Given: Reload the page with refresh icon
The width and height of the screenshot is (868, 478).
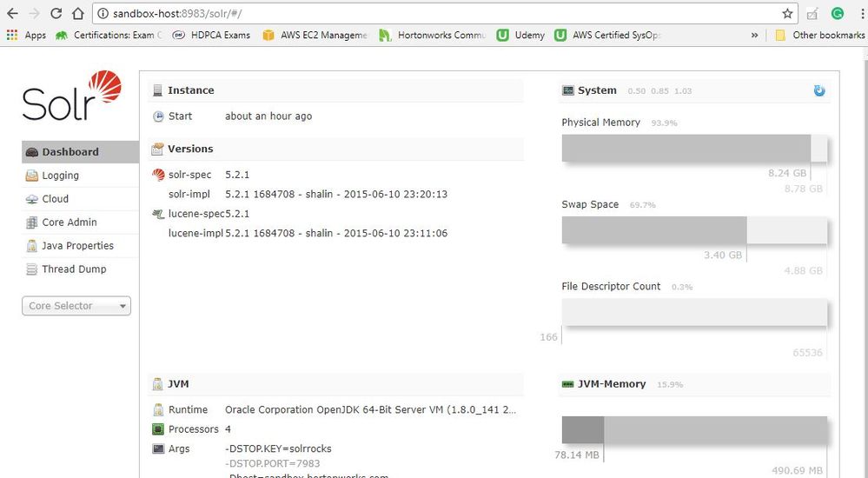Looking at the screenshot, I should pyautogui.click(x=56, y=13).
